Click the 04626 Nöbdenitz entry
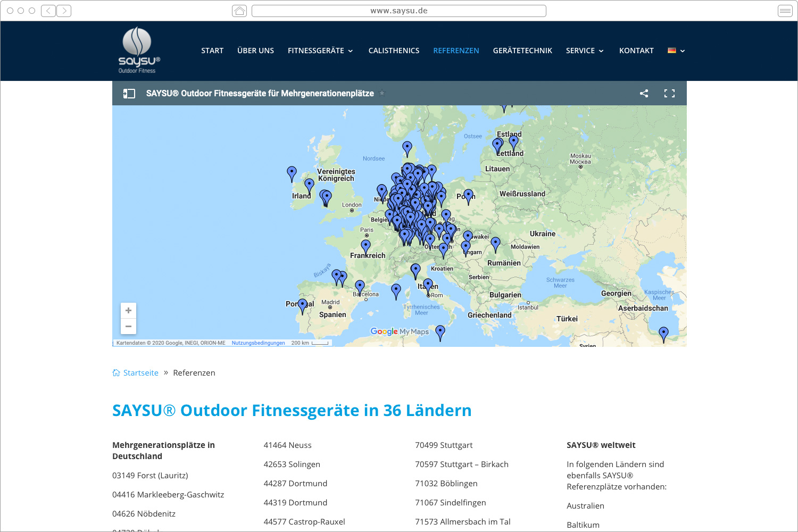The image size is (798, 532). coord(144,514)
